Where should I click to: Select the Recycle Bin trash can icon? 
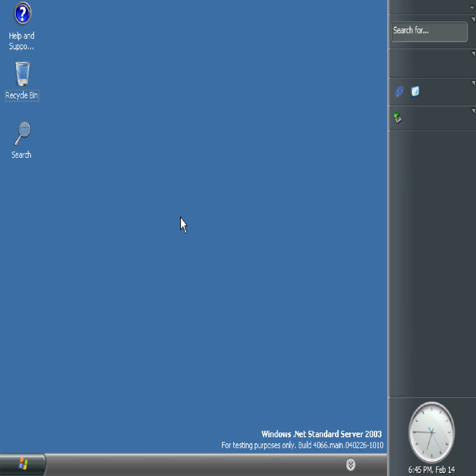22,74
